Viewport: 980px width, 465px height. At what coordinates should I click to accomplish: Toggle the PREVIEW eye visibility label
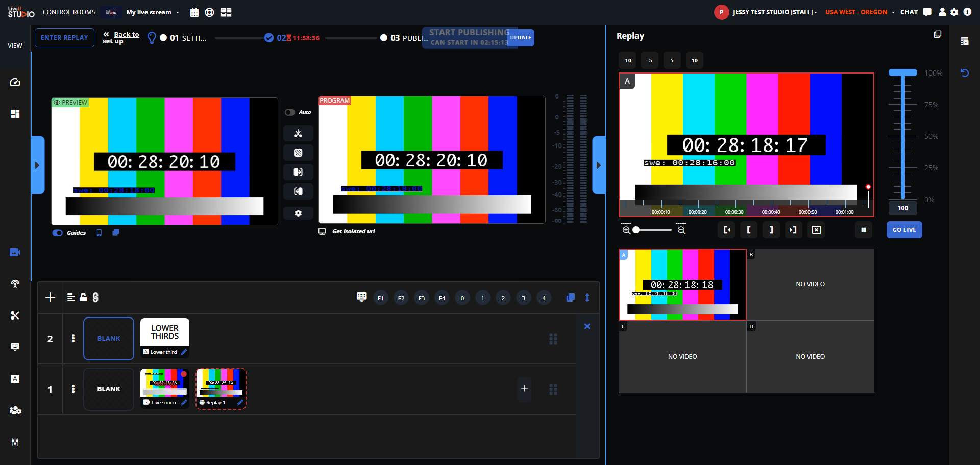click(x=70, y=103)
